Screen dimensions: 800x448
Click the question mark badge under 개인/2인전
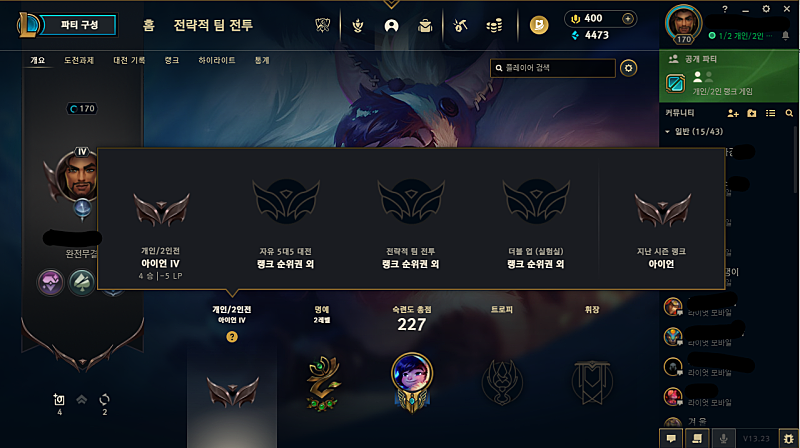point(232,337)
